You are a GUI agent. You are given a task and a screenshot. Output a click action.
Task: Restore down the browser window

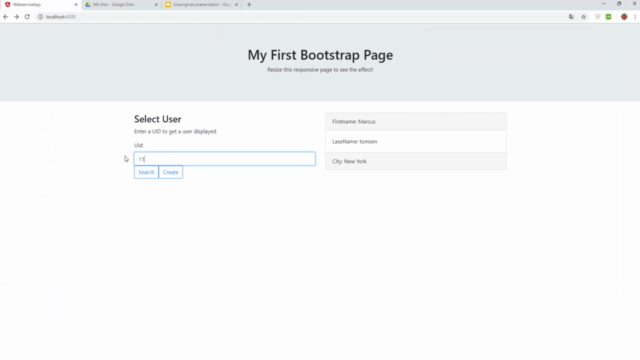[619, 4]
